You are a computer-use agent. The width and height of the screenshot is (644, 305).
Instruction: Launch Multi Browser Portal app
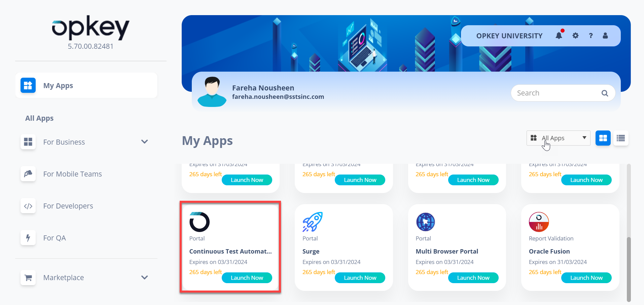(x=473, y=278)
